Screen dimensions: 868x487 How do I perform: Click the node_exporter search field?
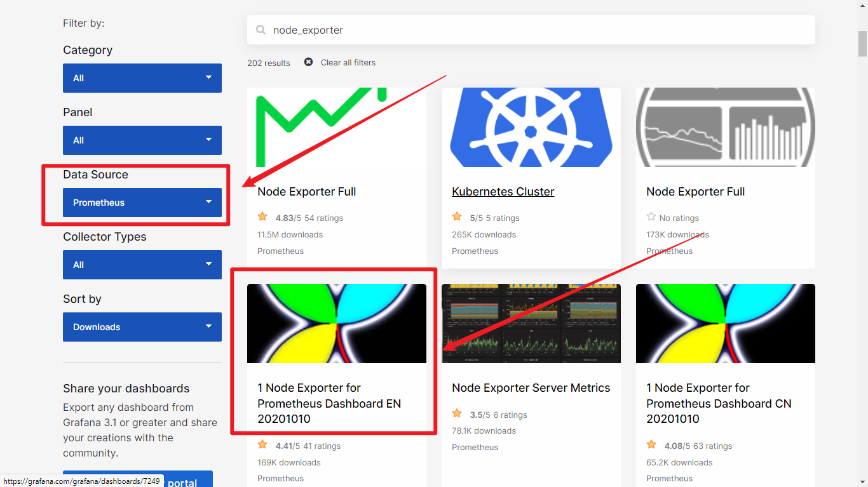531,30
